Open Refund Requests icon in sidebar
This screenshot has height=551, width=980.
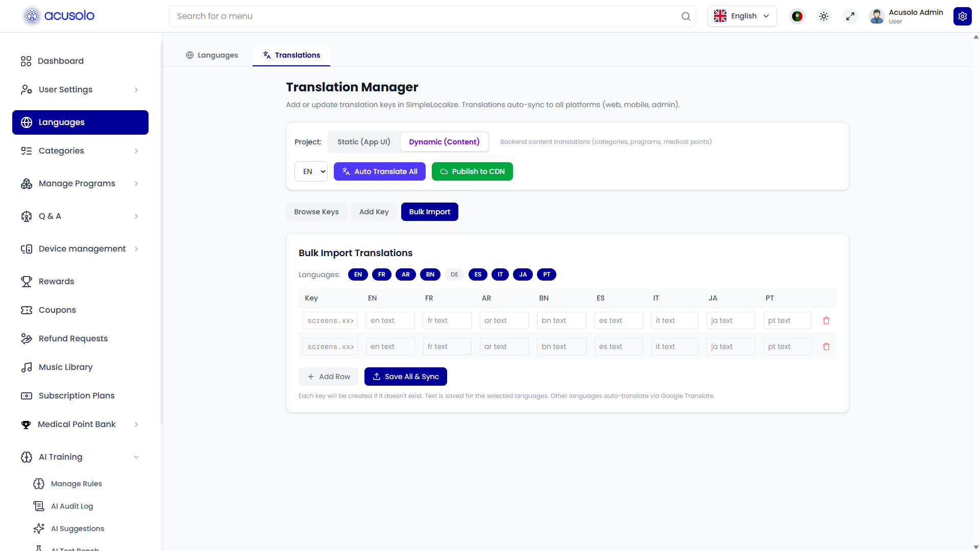[x=27, y=339]
